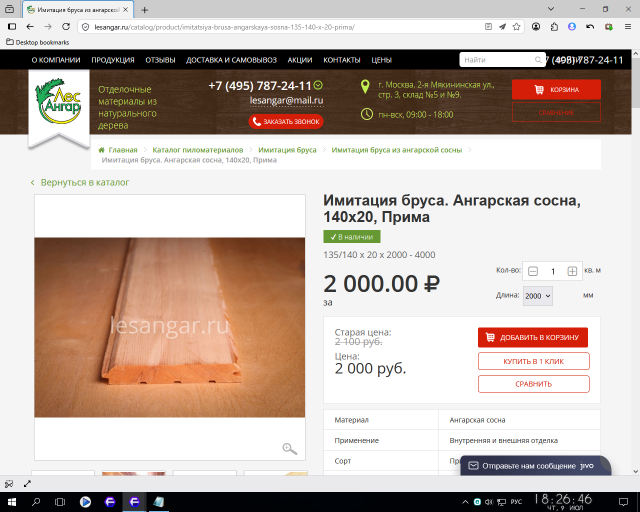This screenshot has height=512, width=640.
Task: Click quantity input field showing 1
Action: coord(553,271)
